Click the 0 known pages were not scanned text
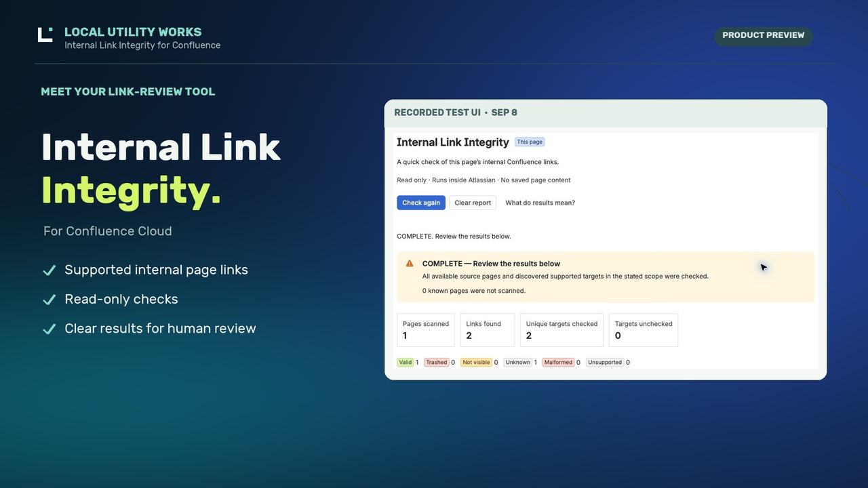868x488 pixels. click(474, 291)
